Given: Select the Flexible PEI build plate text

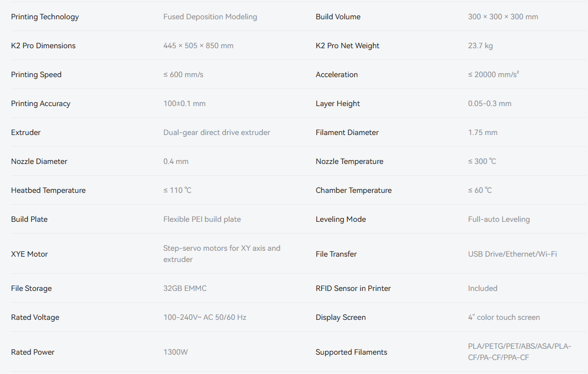Looking at the screenshot, I should 202,219.
